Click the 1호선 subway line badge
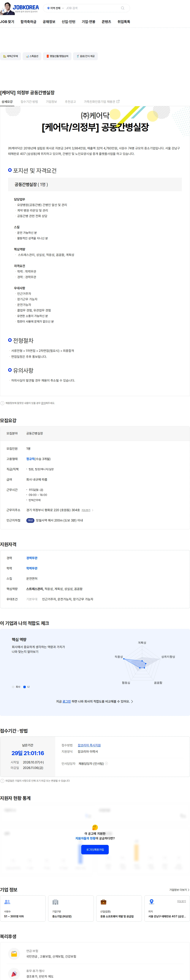This screenshot has height=980, width=190. point(30,521)
